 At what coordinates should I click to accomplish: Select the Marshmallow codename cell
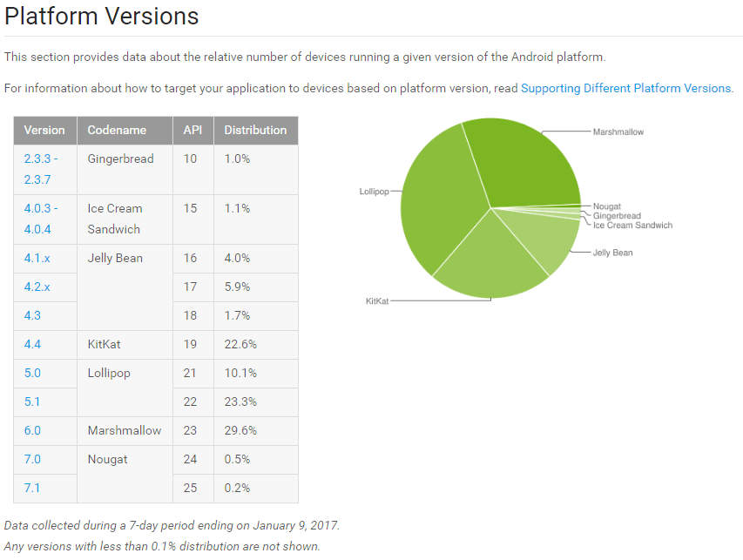coord(125,430)
